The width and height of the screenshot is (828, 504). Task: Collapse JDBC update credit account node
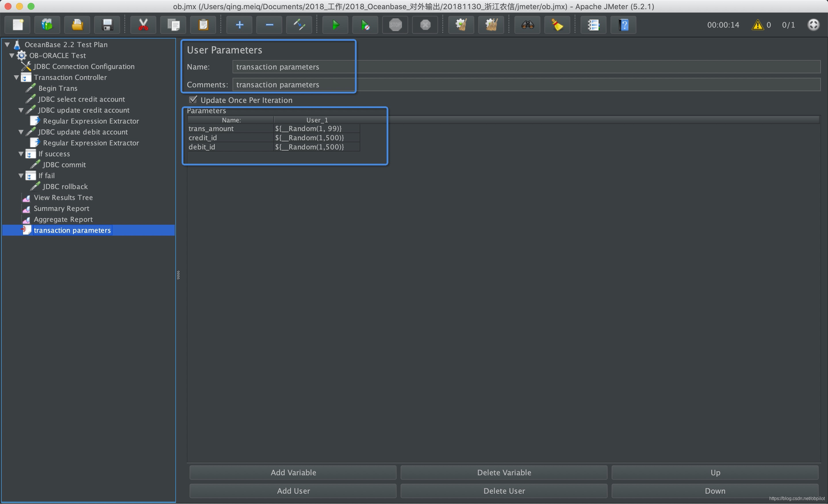click(x=21, y=110)
